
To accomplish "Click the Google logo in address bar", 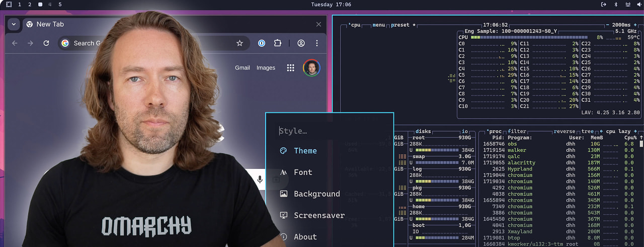I will coord(65,43).
